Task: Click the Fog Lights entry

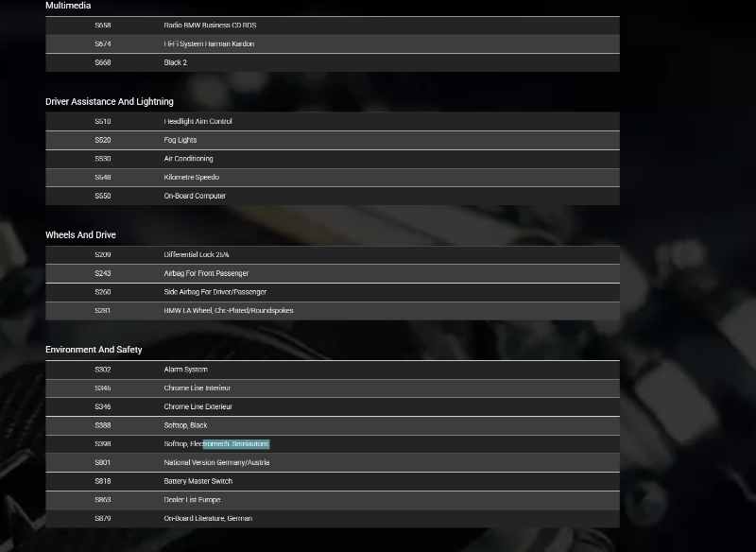Action: pos(180,140)
